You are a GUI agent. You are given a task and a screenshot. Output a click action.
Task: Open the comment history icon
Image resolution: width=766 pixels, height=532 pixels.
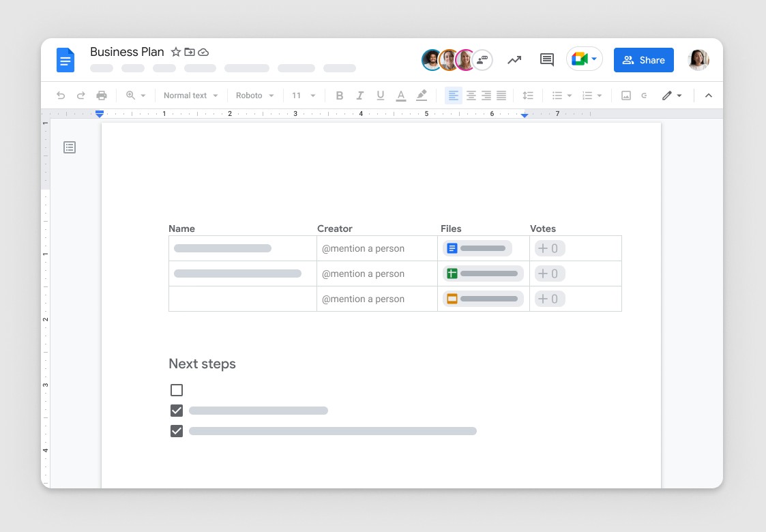(546, 60)
